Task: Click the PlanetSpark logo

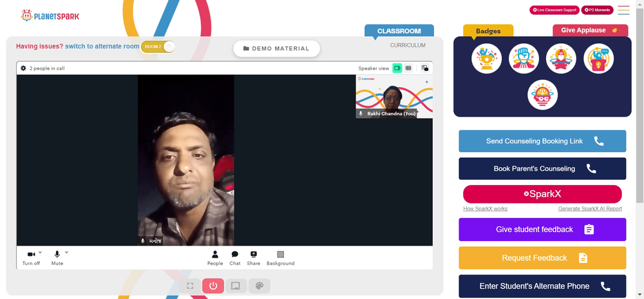Action: point(50,16)
